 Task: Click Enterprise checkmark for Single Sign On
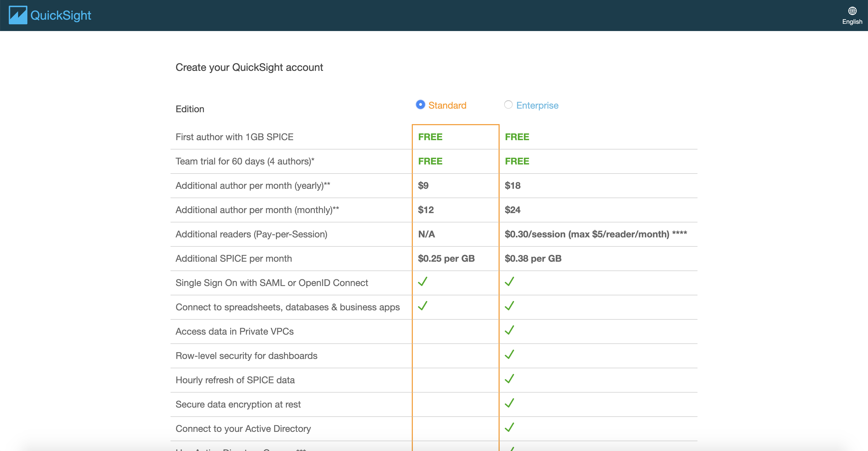[x=509, y=282]
